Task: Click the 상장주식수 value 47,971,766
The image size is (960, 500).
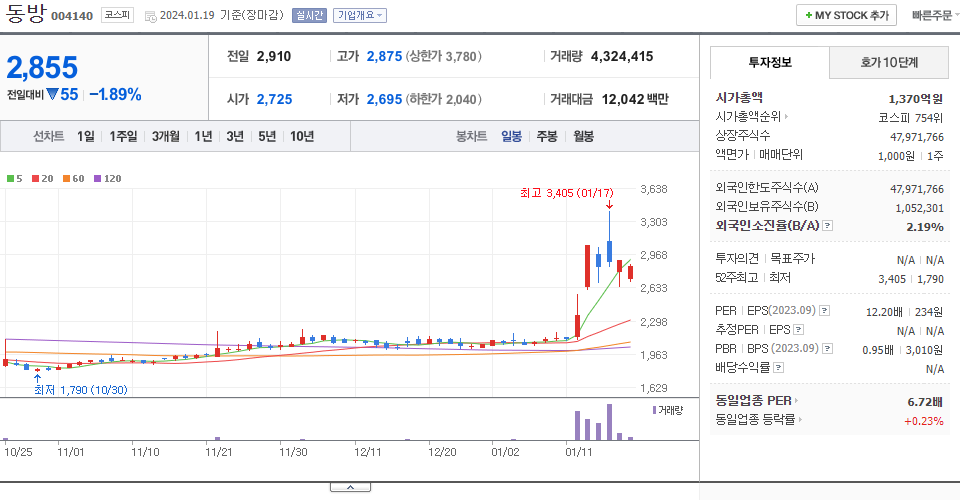Action: tap(917, 137)
